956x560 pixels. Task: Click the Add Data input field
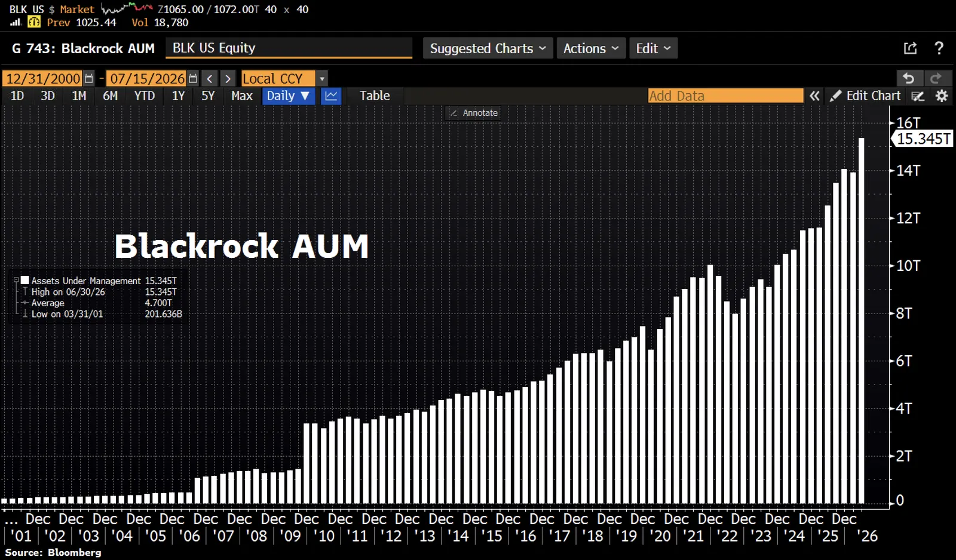click(x=725, y=96)
